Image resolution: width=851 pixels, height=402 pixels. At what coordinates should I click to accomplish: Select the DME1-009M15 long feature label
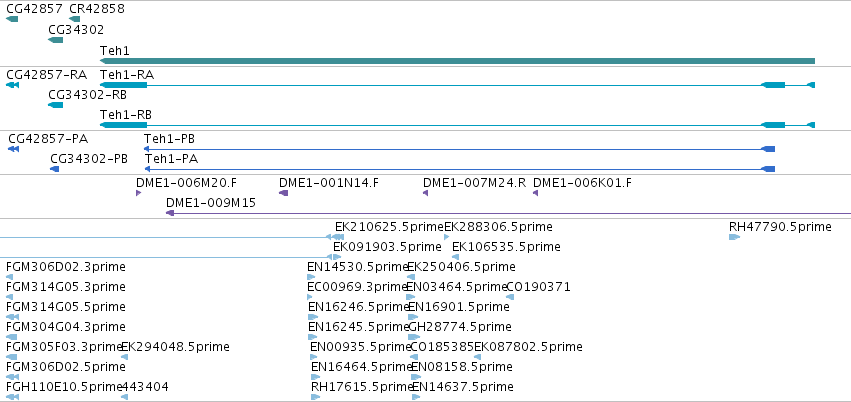pyautogui.click(x=211, y=203)
